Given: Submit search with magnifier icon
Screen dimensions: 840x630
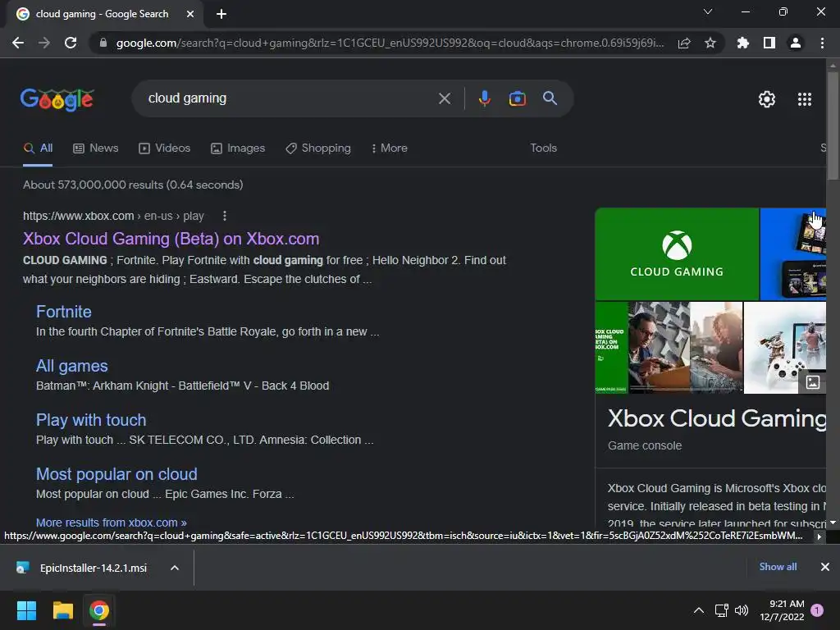Looking at the screenshot, I should (x=550, y=98).
